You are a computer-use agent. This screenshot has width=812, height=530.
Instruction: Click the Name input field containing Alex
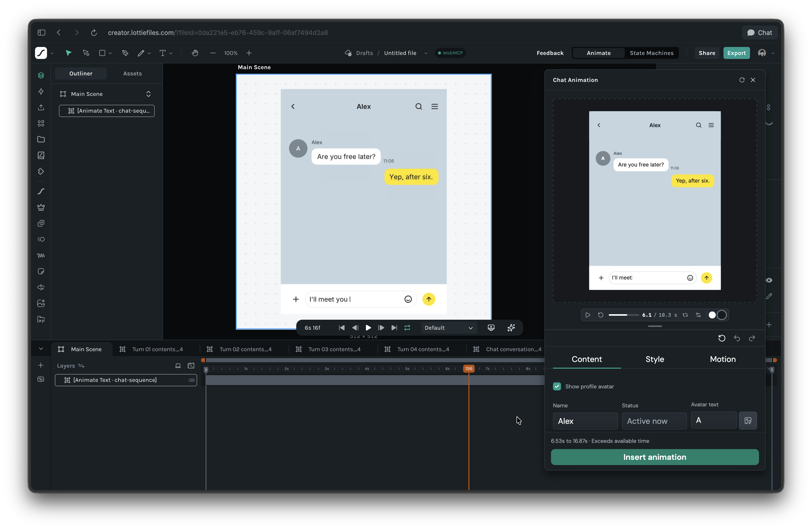click(x=585, y=421)
